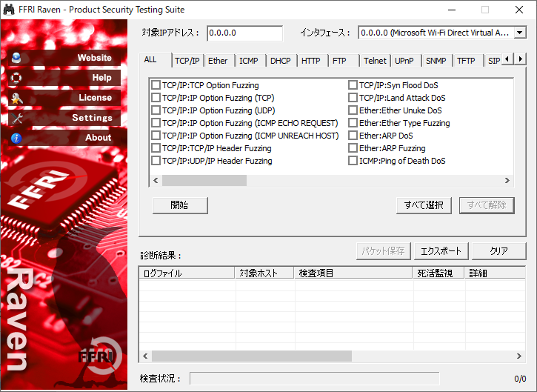This screenshot has width=537, height=392.
Task: Toggle IP Option Fuzzing (ICMP UNREACH HOST)
Action: (156, 136)
